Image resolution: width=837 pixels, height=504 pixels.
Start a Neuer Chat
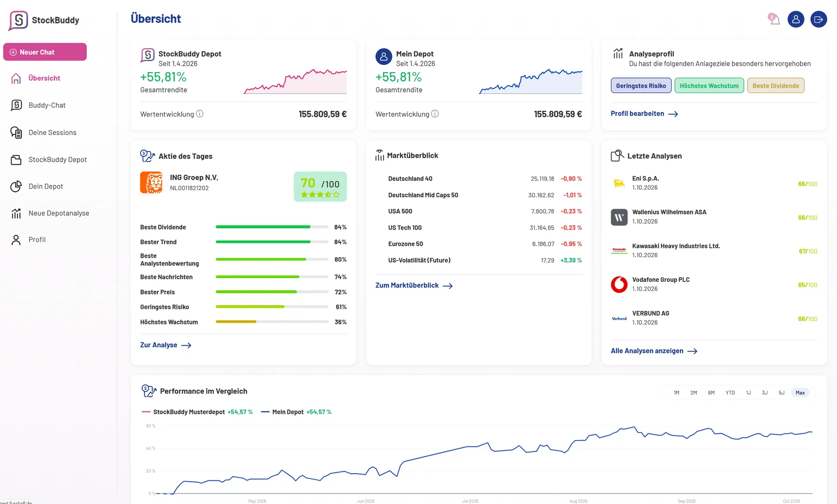click(45, 52)
